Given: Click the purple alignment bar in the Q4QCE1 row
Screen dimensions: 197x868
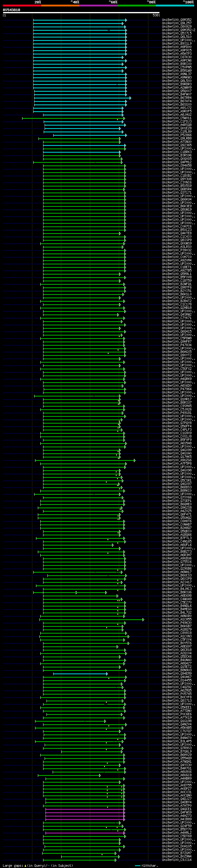Looking at the screenshot, I should pos(85,809).
